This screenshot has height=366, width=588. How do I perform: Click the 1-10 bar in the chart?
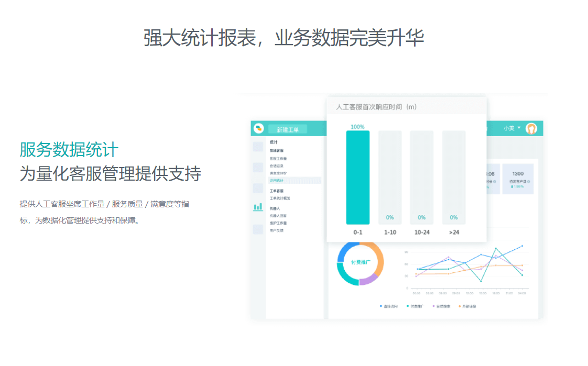[x=390, y=177]
